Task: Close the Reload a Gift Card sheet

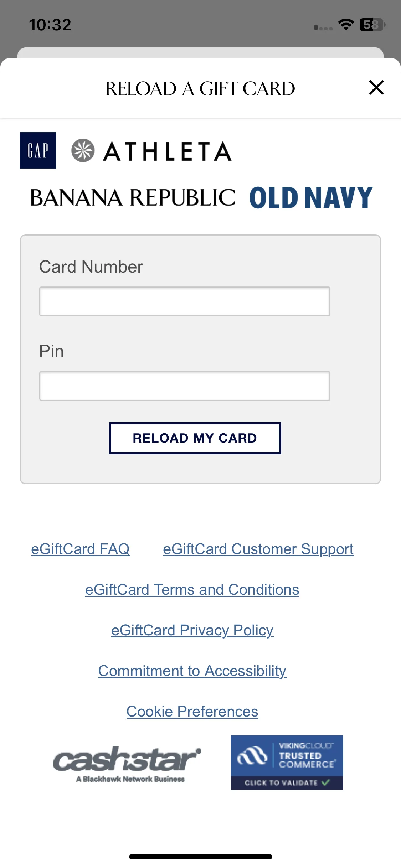Action: [376, 88]
